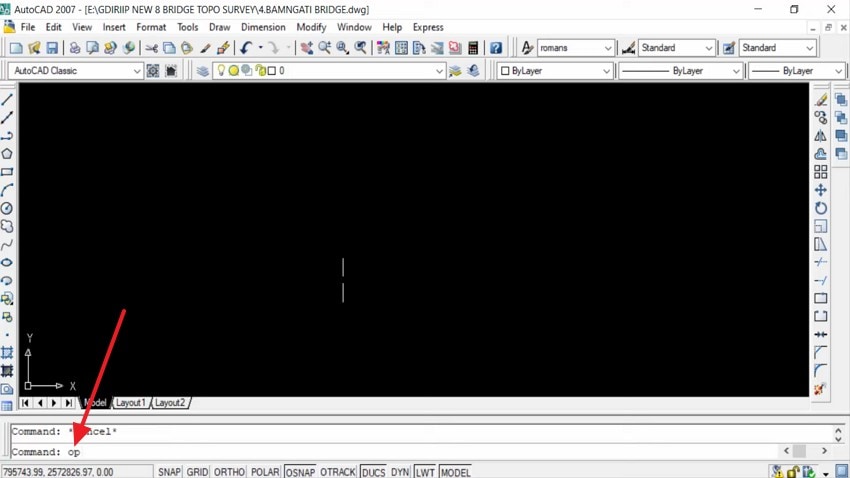Click the Explode modify tool
Screen dimensions: 850x478
[x=821, y=389]
